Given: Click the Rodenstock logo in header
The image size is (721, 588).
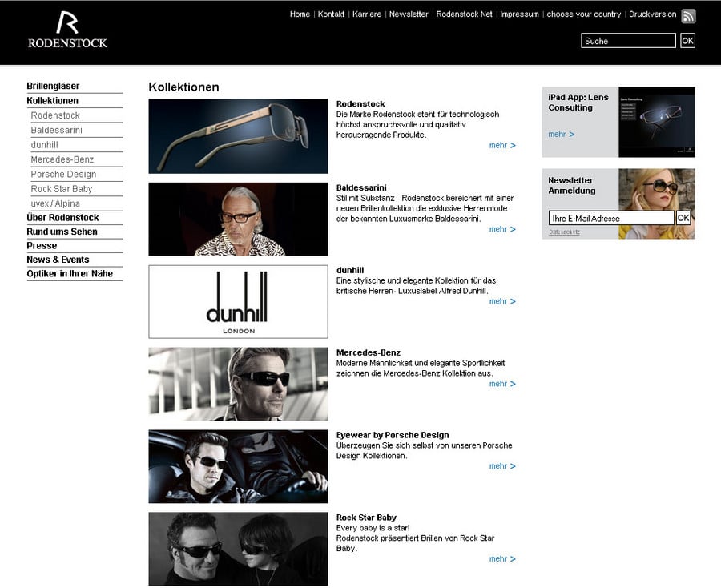Looking at the screenshot, I should coord(67,30).
